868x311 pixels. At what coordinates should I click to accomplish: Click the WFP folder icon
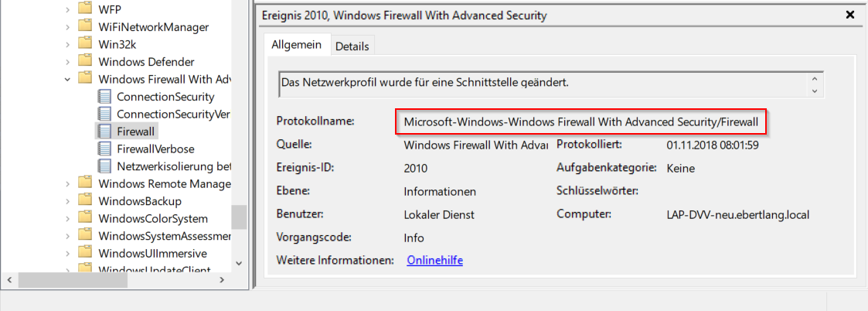coord(86,9)
